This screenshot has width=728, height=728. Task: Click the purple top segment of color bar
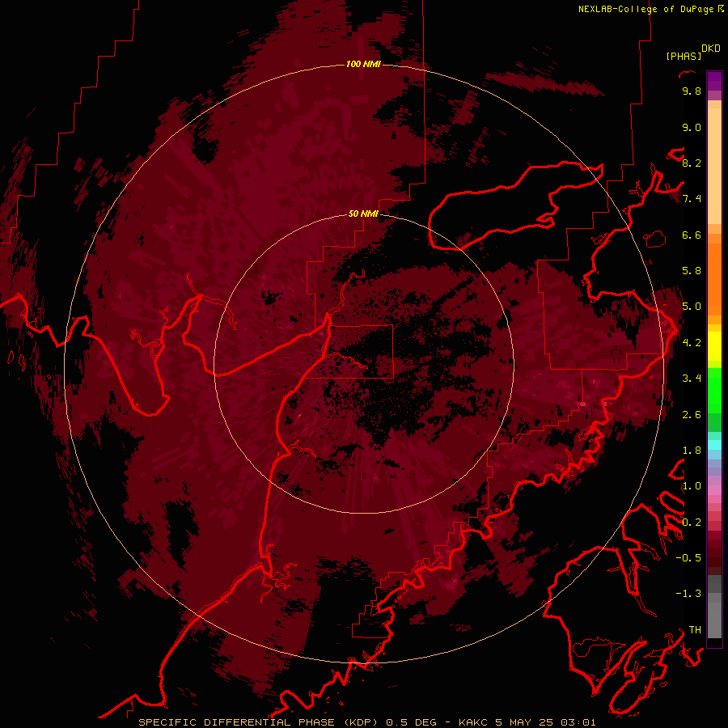[x=714, y=81]
